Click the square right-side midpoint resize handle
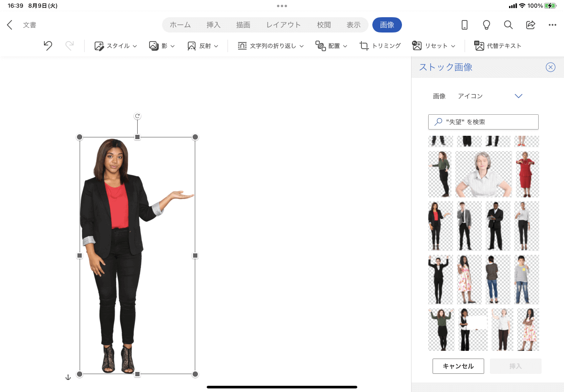This screenshot has width=564, height=392. coord(195,255)
